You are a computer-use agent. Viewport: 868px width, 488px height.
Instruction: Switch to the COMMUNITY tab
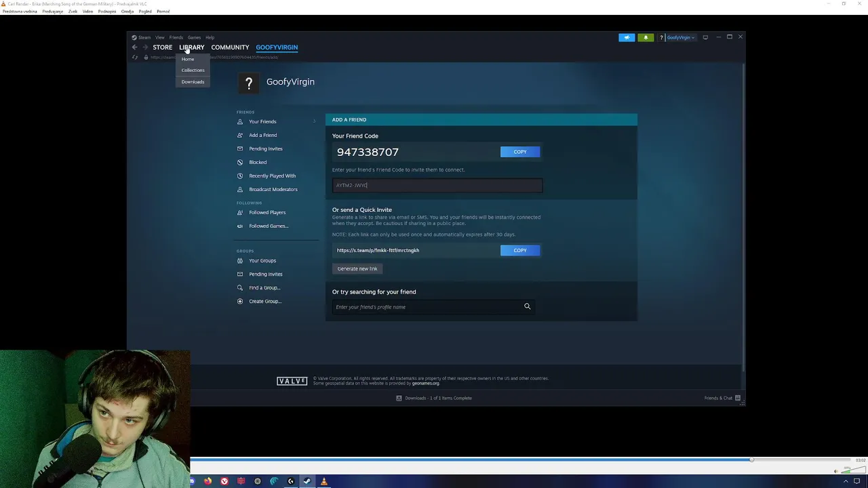click(x=230, y=47)
